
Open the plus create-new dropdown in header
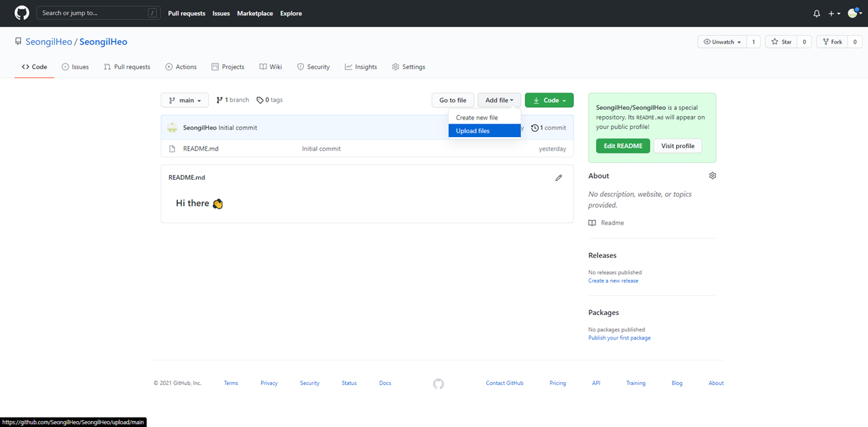tap(834, 14)
